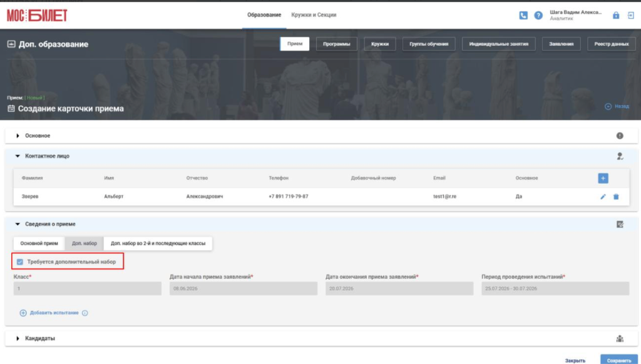Save the card with Сохранить button
The width and height of the screenshot is (641, 364).
click(x=619, y=360)
